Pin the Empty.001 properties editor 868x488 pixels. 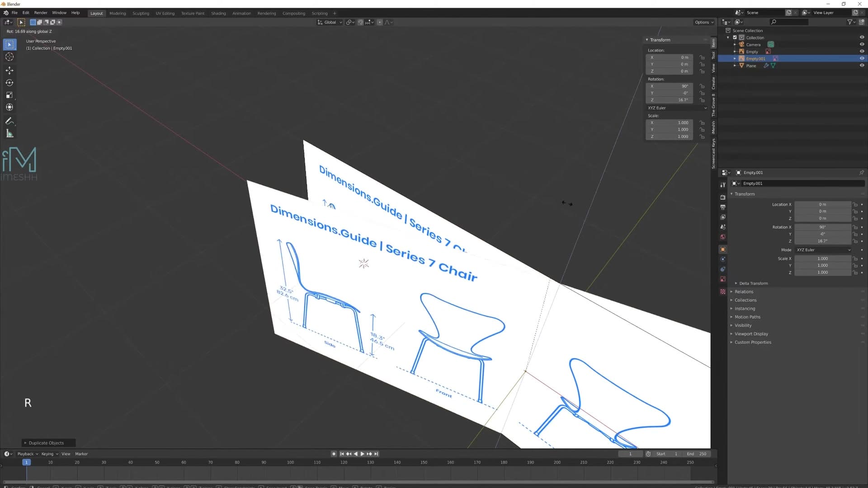[x=862, y=173]
